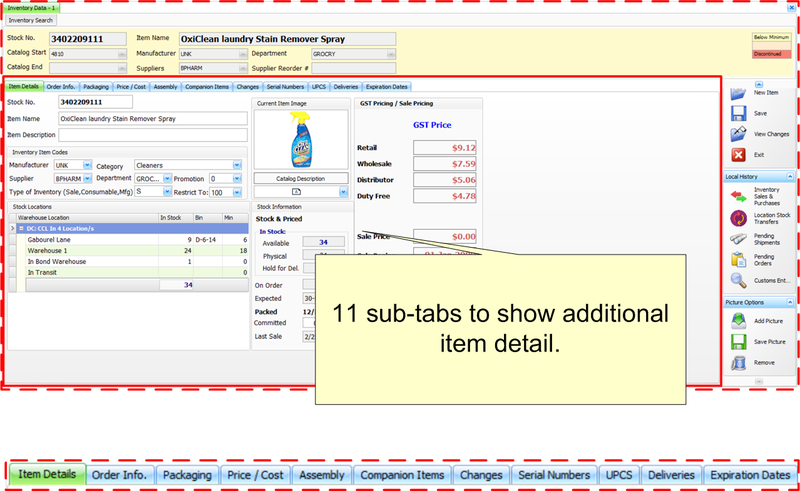Collapse the DC: CCL locations group
Viewport: 800px width, 491px height.
pyautogui.click(x=21, y=229)
